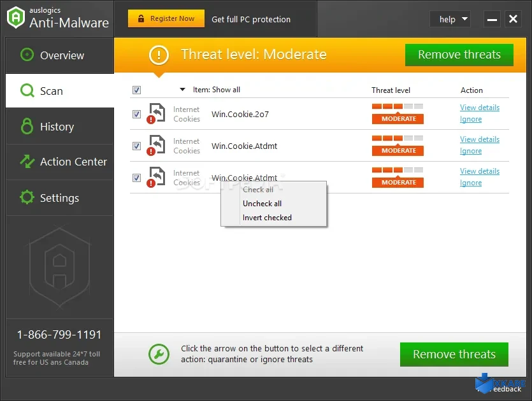Choose Check all from context menu
The width and height of the screenshot is (532, 401).
274,190
